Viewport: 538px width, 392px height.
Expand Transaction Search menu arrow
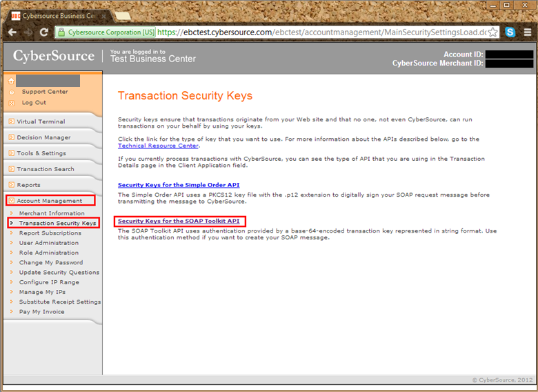pyautogui.click(x=11, y=169)
